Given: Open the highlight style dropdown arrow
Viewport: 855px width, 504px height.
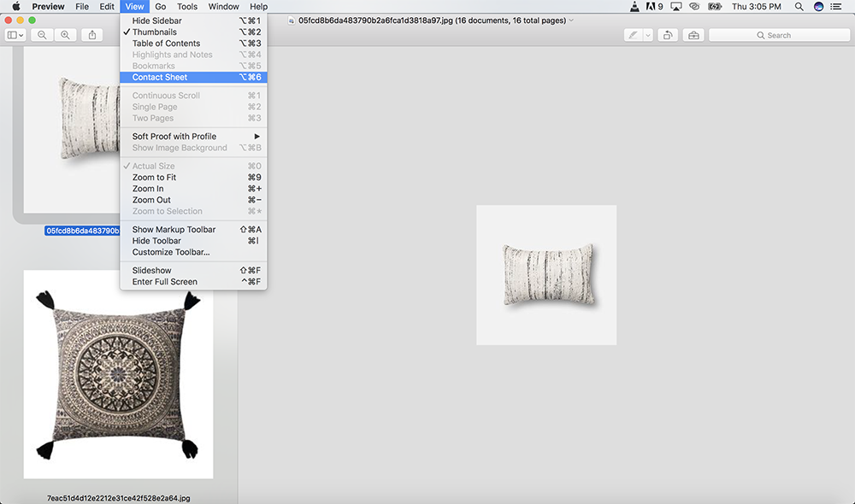Looking at the screenshot, I should point(648,35).
